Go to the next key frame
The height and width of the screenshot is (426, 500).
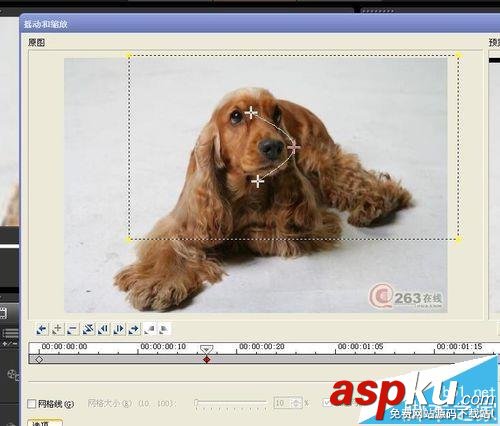[x=134, y=329]
